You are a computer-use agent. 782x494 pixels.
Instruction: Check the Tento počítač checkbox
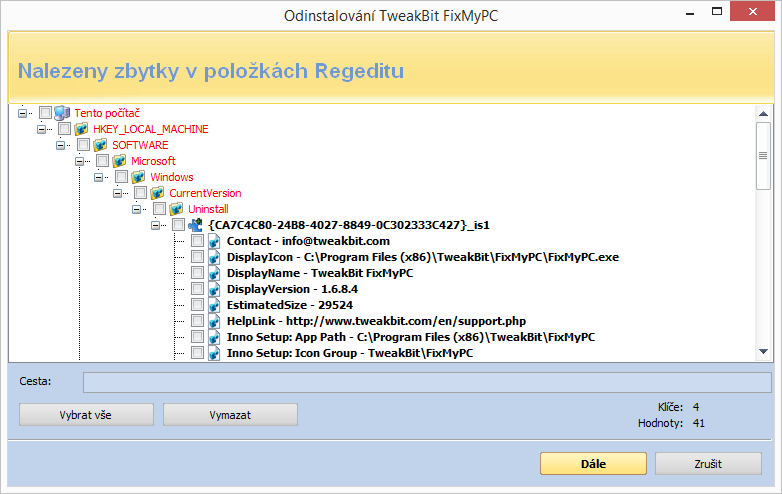click(x=45, y=113)
